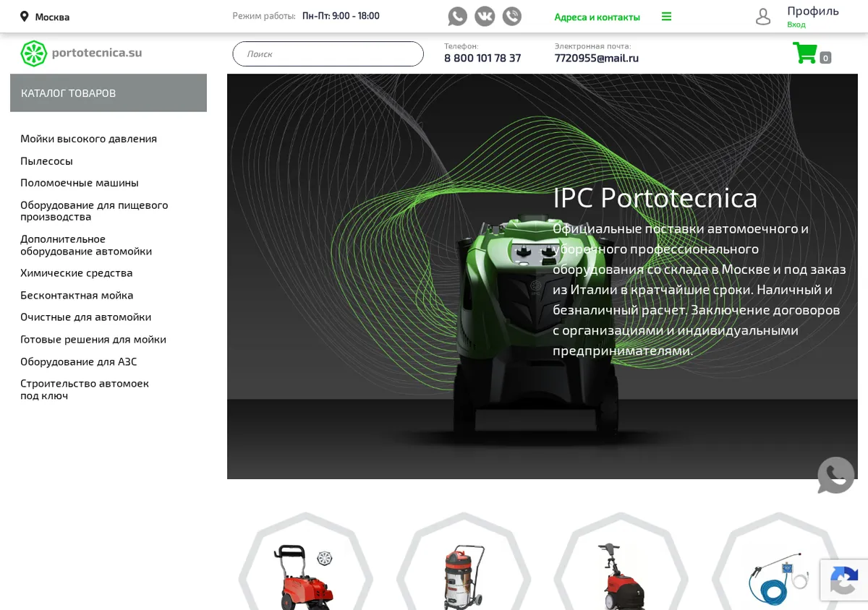Open the Пылесосы category
The image size is (868, 610).
[46, 160]
